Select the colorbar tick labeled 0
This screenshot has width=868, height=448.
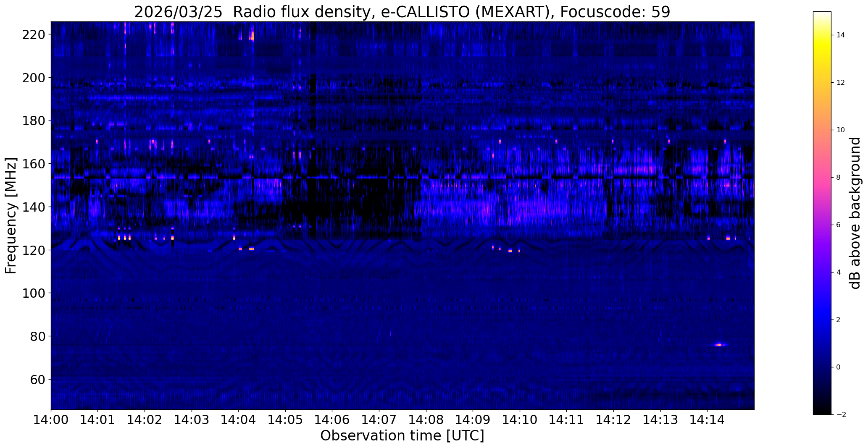pos(839,367)
